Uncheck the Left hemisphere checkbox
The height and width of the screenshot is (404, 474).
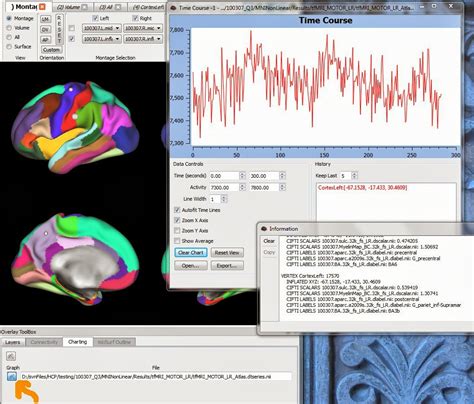tap(95, 18)
